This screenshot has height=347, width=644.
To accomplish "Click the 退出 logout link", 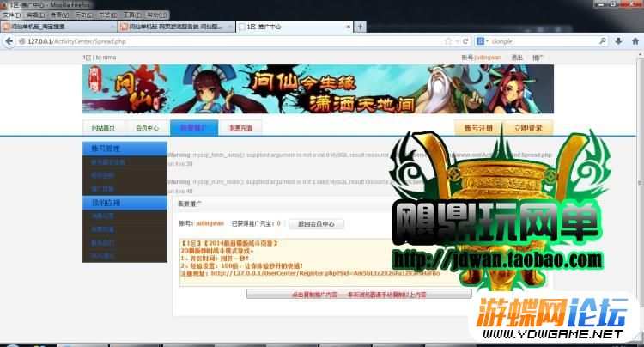I will tap(517, 58).
